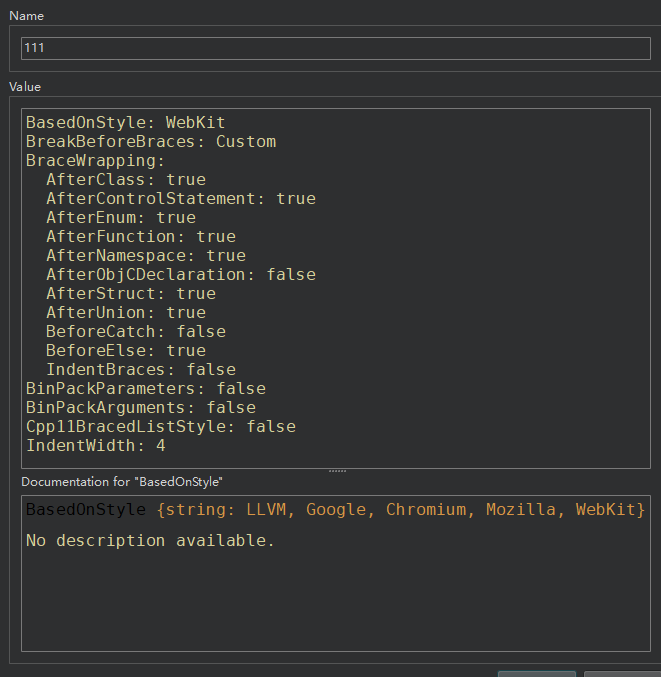
Task: Click the BinPackArguments: false line
Action: click(x=140, y=408)
